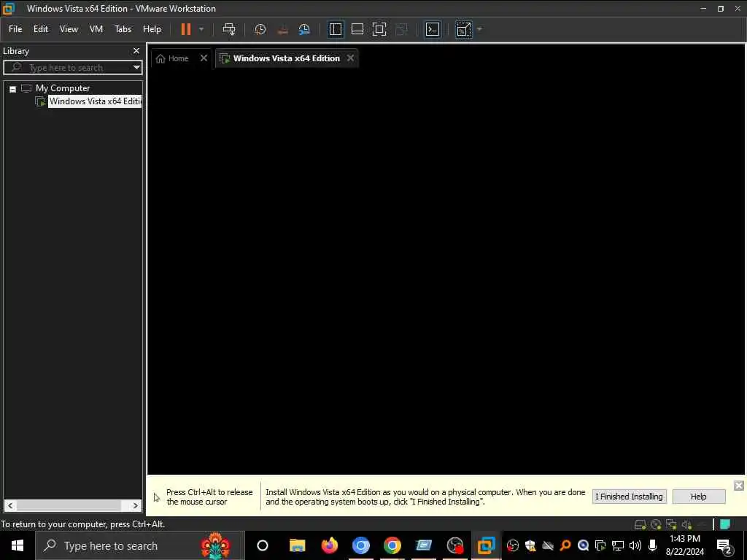Open the console view terminal icon
The image size is (747, 560).
click(x=432, y=29)
